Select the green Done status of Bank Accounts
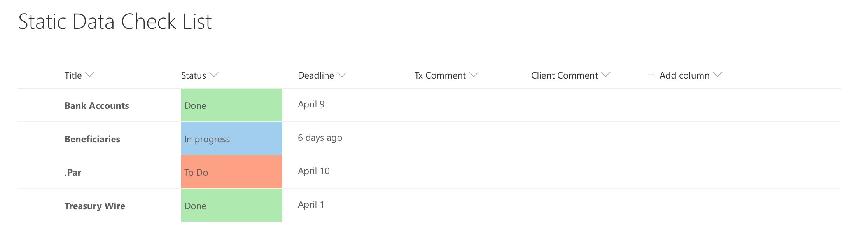 tap(232, 105)
